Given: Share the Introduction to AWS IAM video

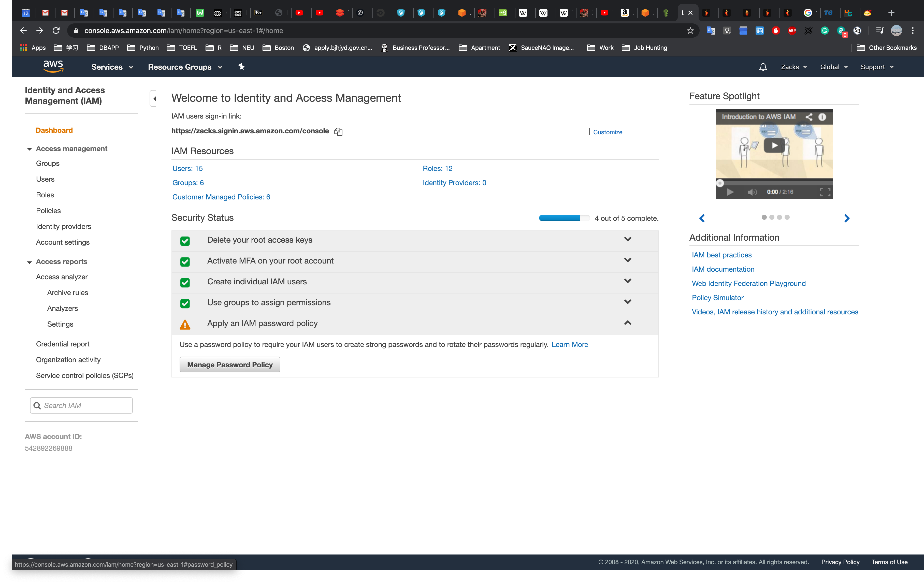Looking at the screenshot, I should [809, 117].
